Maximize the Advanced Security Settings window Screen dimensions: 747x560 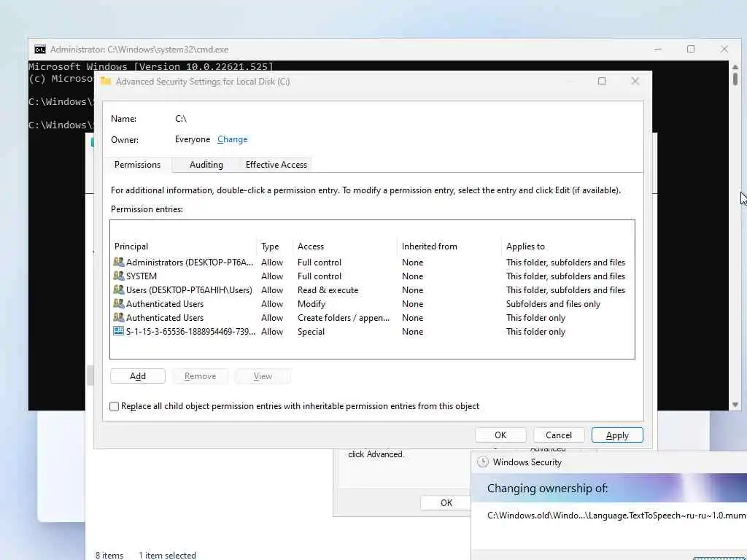click(x=602, y=81)
